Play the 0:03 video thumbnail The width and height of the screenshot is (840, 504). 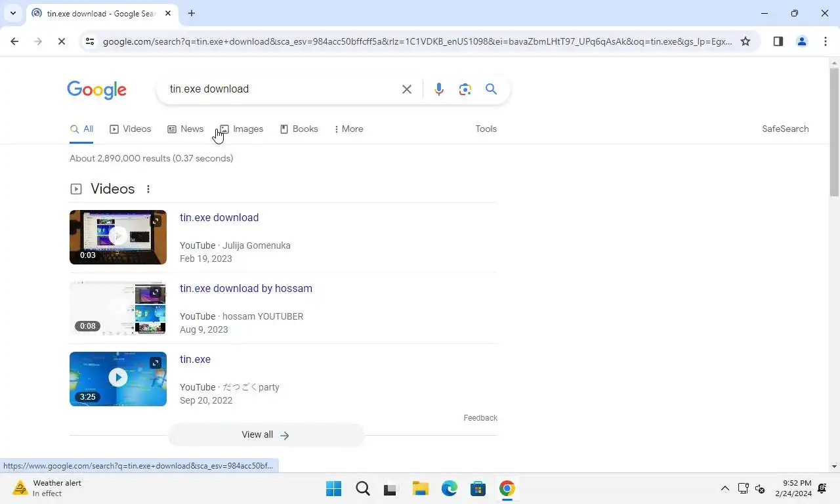pos(118,237)
